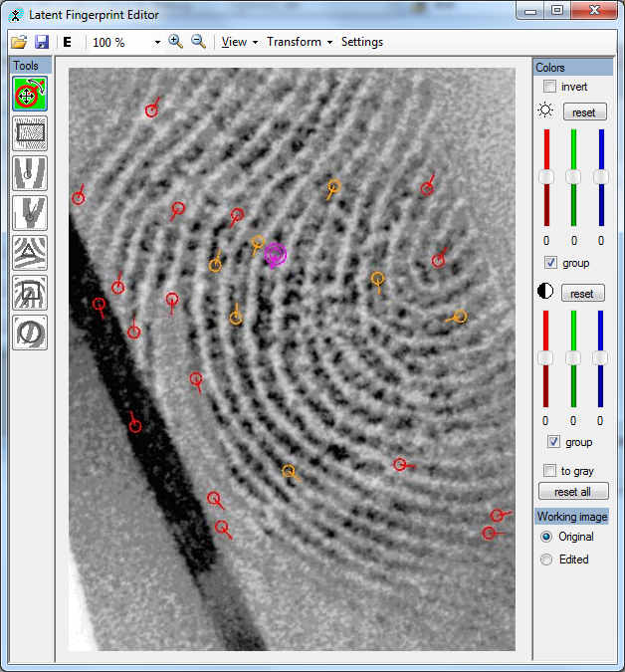
Task: Click the zoom in magnifier icon
Action: [175, 42]
